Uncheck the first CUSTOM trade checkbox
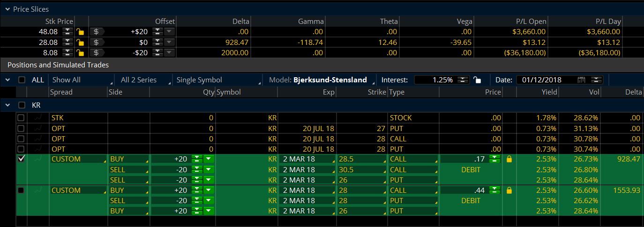 [x=21, y=159]
